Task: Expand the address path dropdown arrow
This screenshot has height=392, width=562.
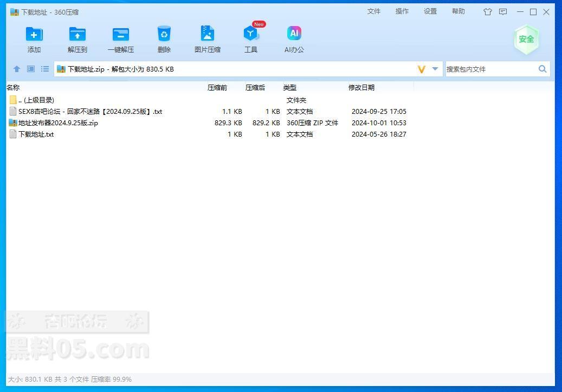Action: coord(435,69)
